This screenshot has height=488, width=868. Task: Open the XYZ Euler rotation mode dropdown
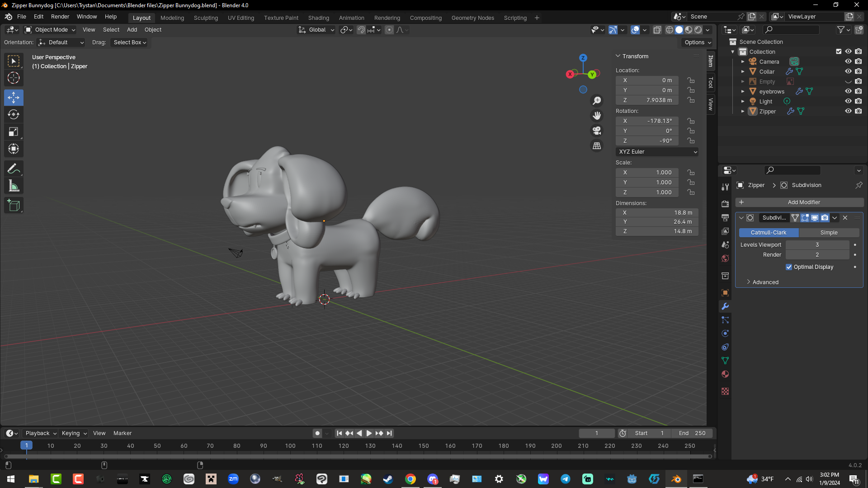(657, 152)
